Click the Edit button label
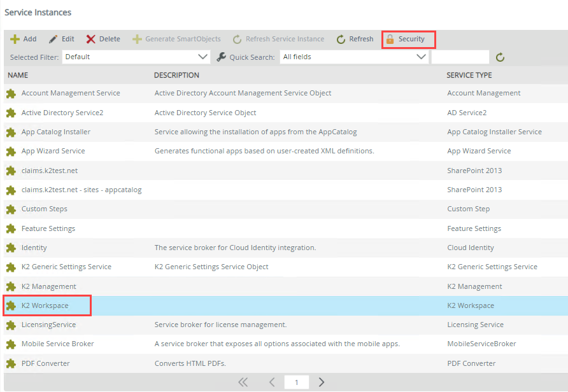The width and height of the screenshot is (568, 392). click(x=67, y=39)
